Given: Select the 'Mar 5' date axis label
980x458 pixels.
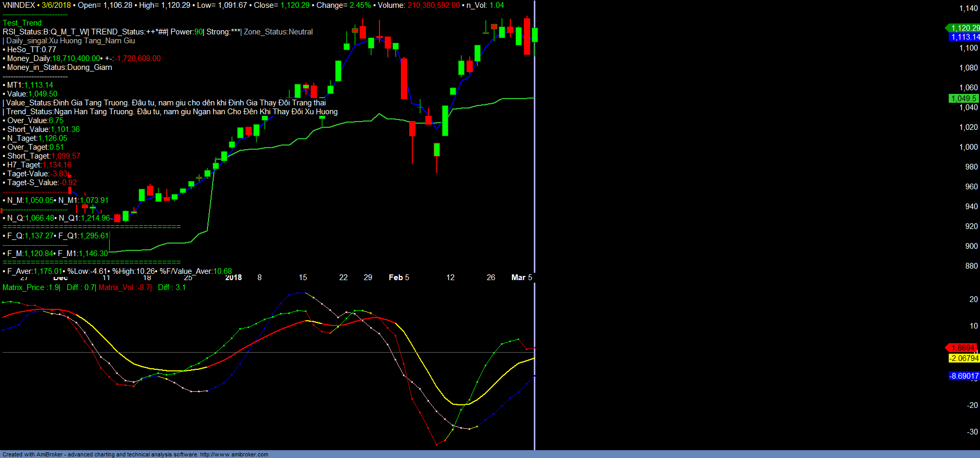Looking at the screenshot, I should (x=521, y=278).
